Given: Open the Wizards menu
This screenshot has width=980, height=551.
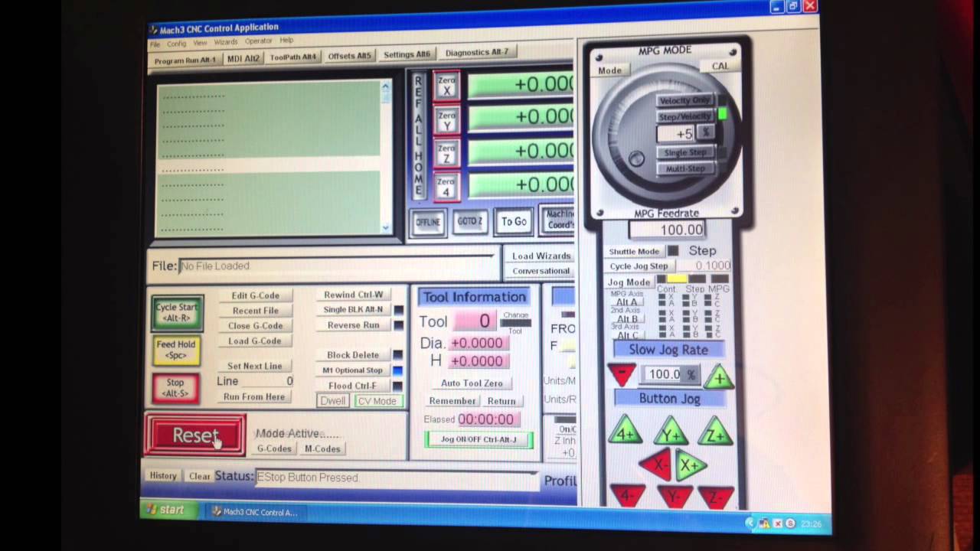Looking at the screenshot, I should [226, 42].
